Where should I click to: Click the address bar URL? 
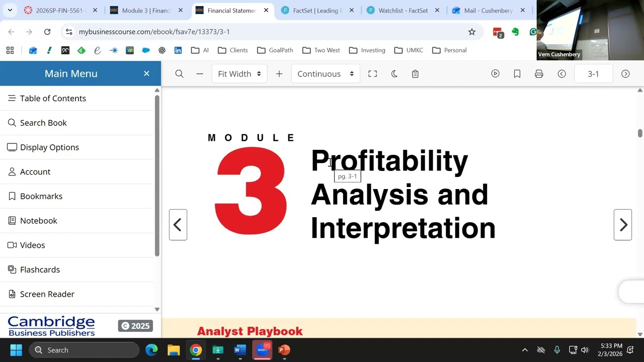[154, 32]
